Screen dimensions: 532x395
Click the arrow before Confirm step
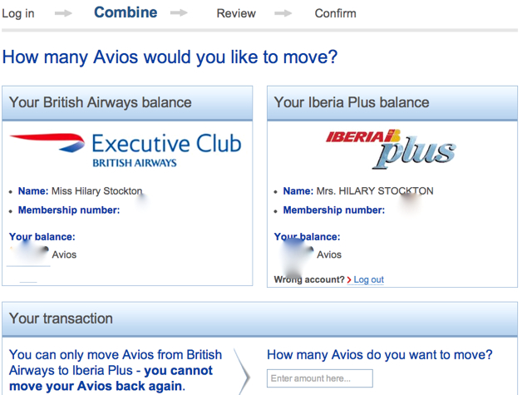pos(283,13)
